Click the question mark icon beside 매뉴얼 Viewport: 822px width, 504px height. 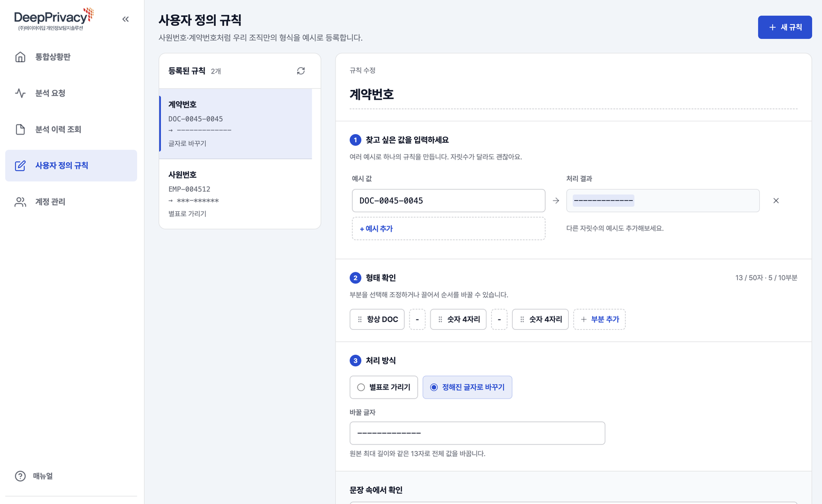(20, 476)
